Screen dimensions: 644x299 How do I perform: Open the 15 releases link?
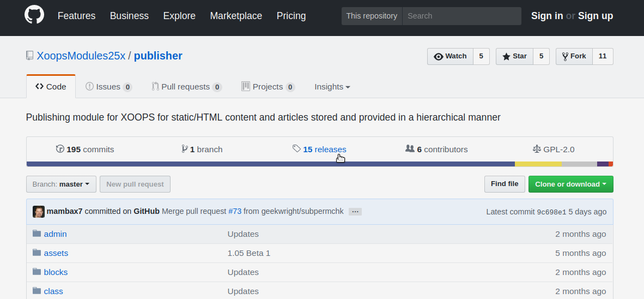click(319, 149)
